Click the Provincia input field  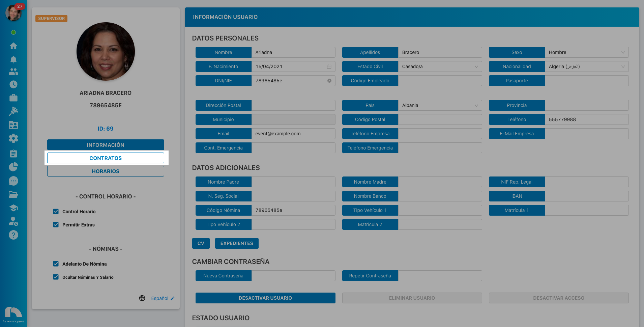pos(587,105)
